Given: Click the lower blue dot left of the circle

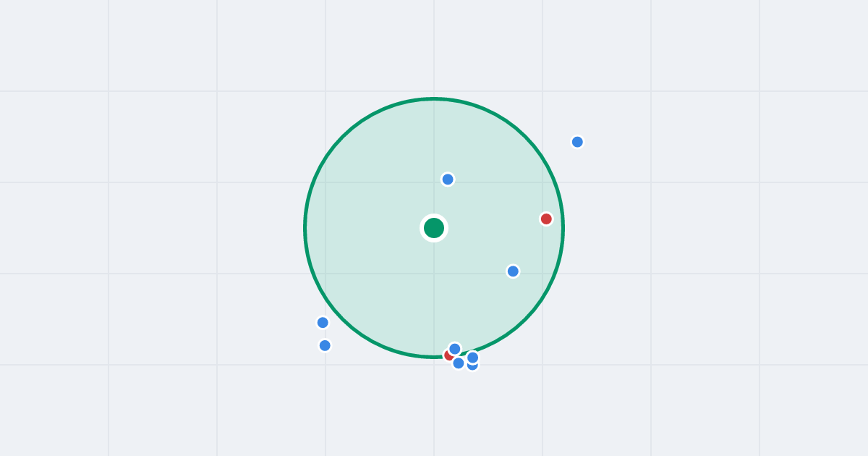Looking at the screenshot, I should (325, 345).
